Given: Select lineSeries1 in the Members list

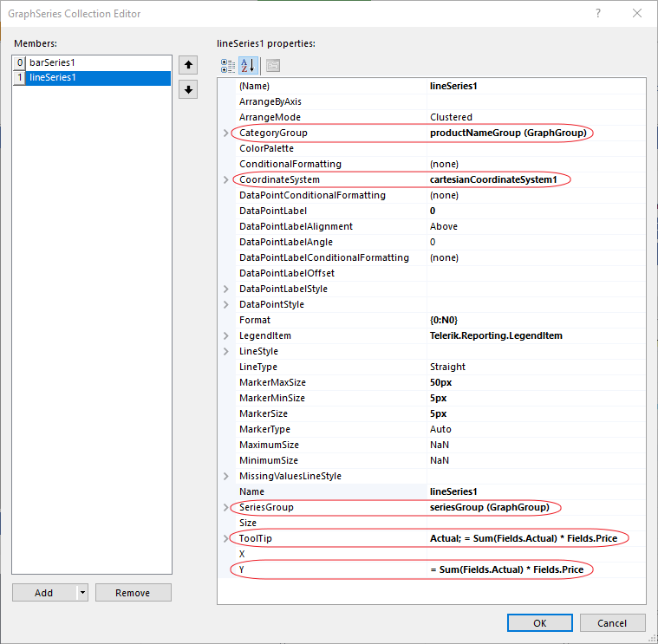Looking at the screenshot, I should [x=53, y=78].
